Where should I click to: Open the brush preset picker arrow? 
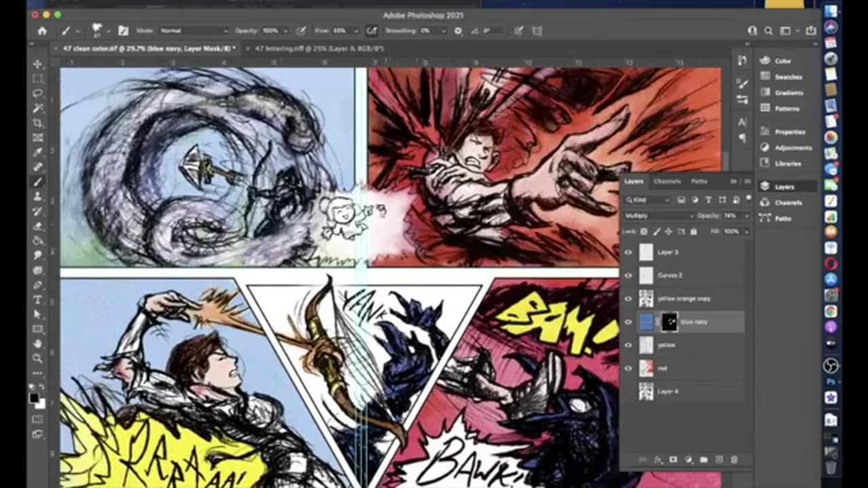[x=108, y=31]
